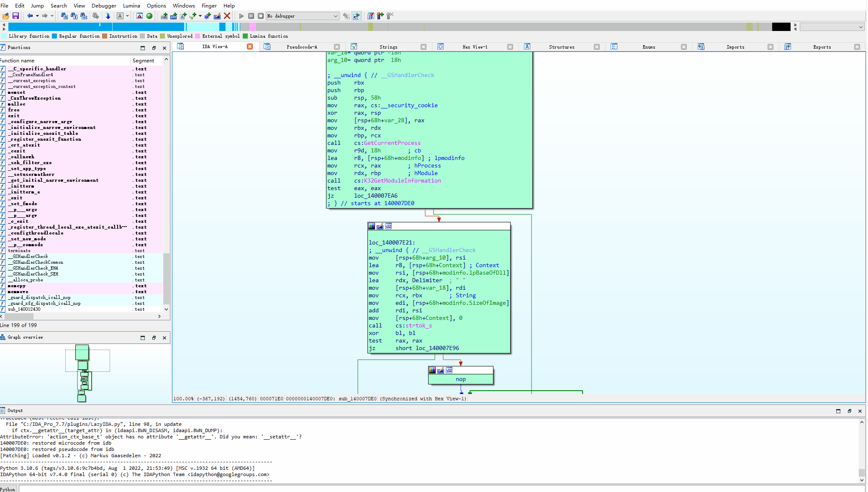
Task: Click the node color icon in loc_140007E21 block
Action: (372, 227)
